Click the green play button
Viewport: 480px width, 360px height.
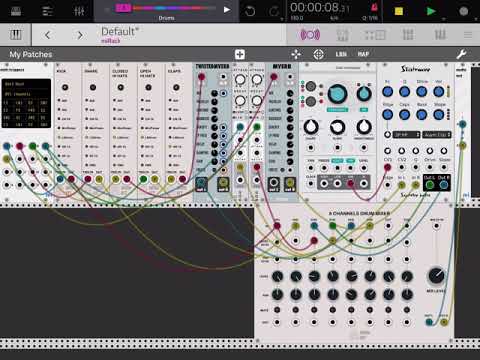tap(431, 11)
